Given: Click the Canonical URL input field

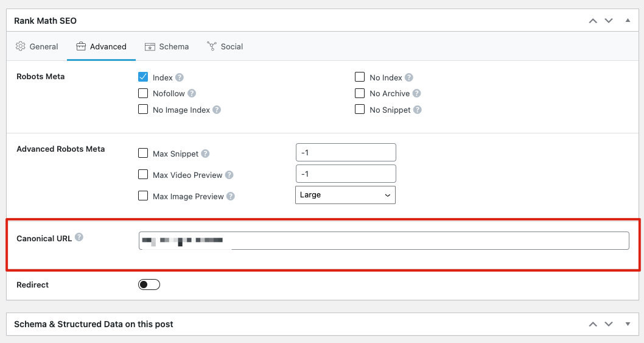Looking at the screenshot, I should coord(384,241).
